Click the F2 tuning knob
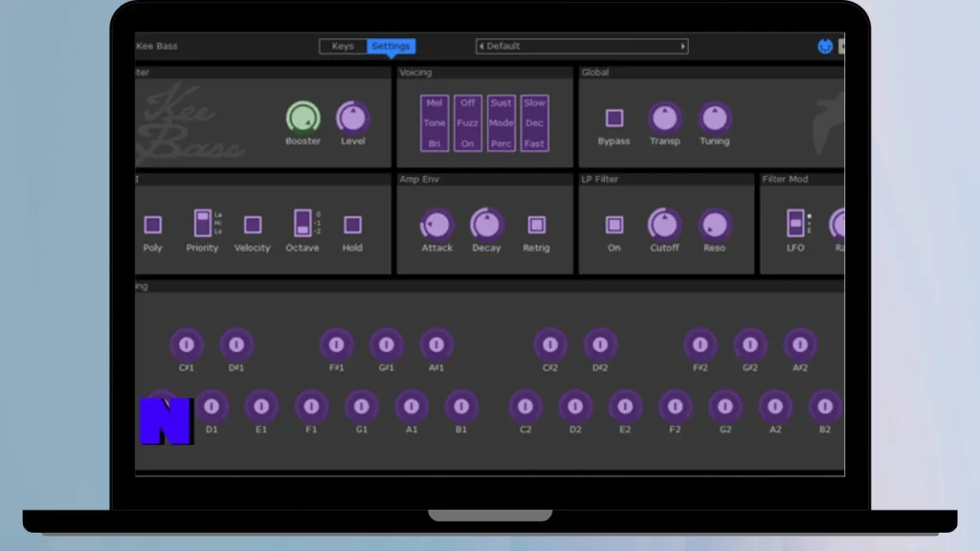This screenshot has width=980, height=551. point(675,407)
